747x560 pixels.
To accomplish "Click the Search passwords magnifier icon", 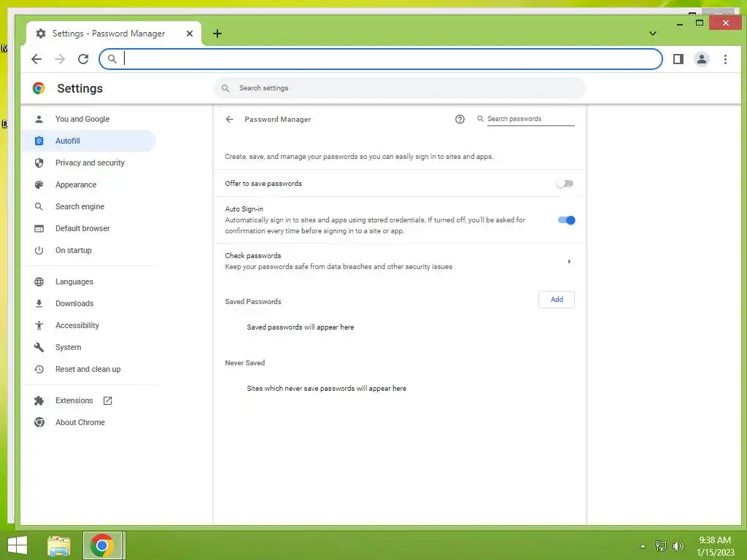I will (x=480, y=119).
